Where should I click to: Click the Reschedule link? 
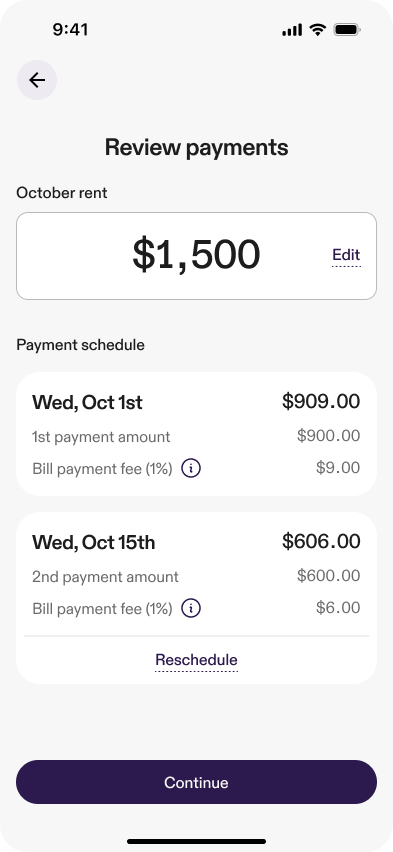point(196,660)
